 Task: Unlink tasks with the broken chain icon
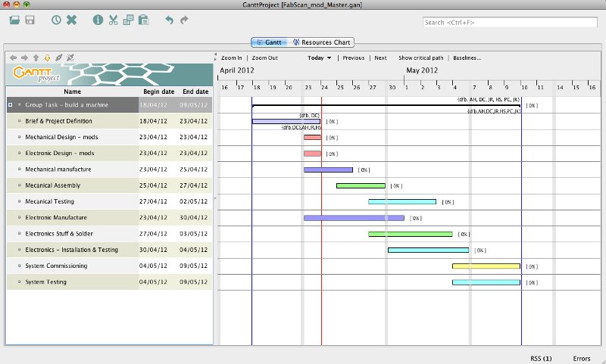pyautogui.click(x=70, y=58)
